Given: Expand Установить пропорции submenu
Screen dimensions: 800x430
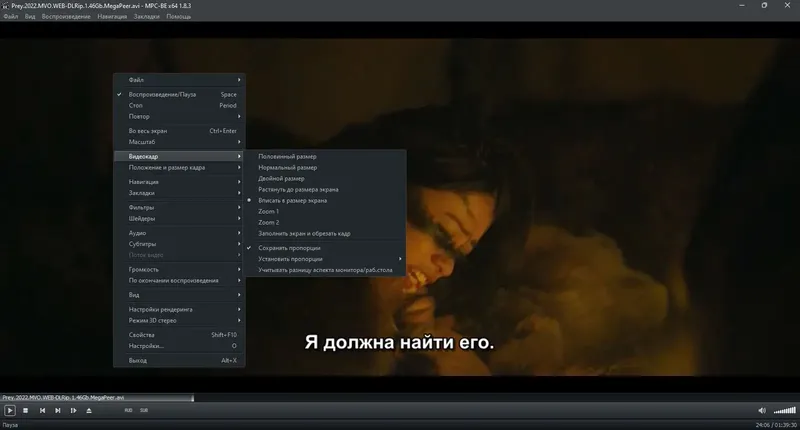Looking at the screenshot, I should click(325, 259).
